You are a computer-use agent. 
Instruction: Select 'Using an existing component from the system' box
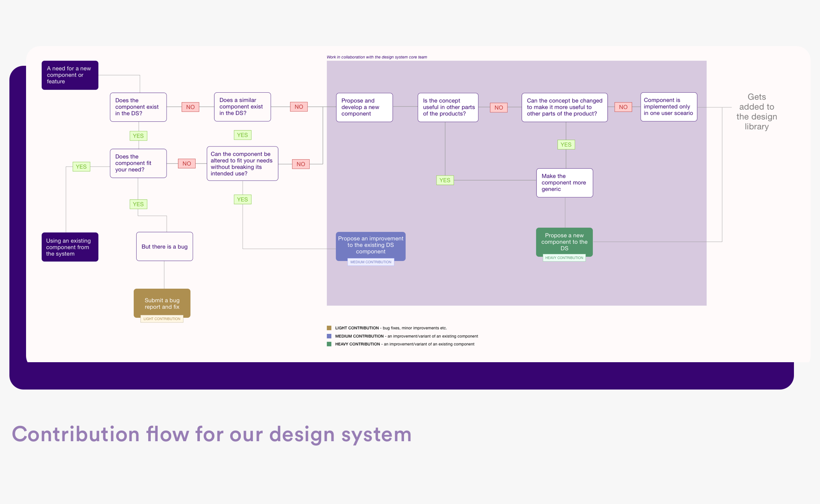coord(70,247)
